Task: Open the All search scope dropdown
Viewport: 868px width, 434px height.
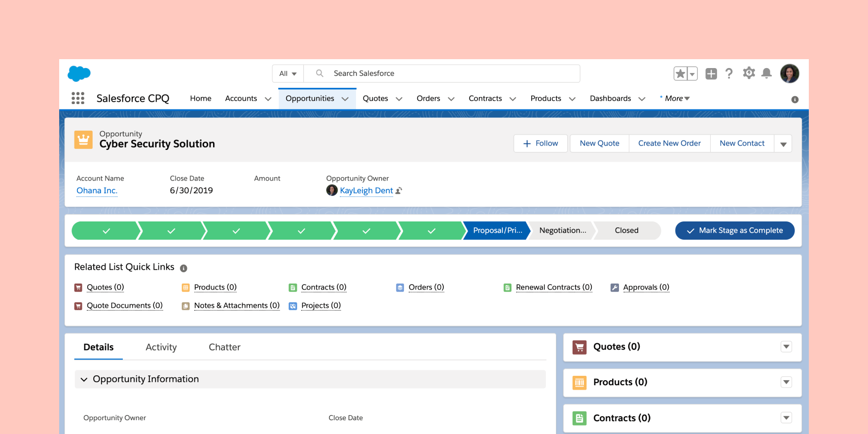Action: [288, 73]
